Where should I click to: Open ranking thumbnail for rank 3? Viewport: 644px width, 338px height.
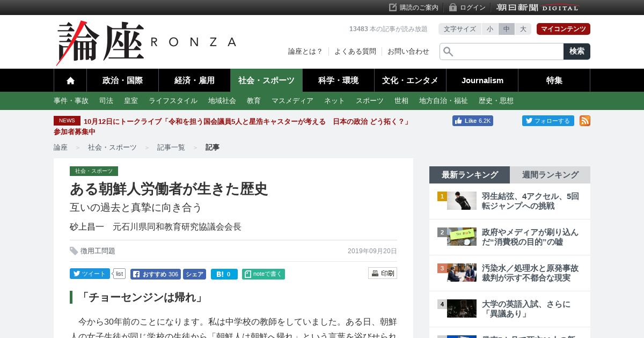(462, 273)
